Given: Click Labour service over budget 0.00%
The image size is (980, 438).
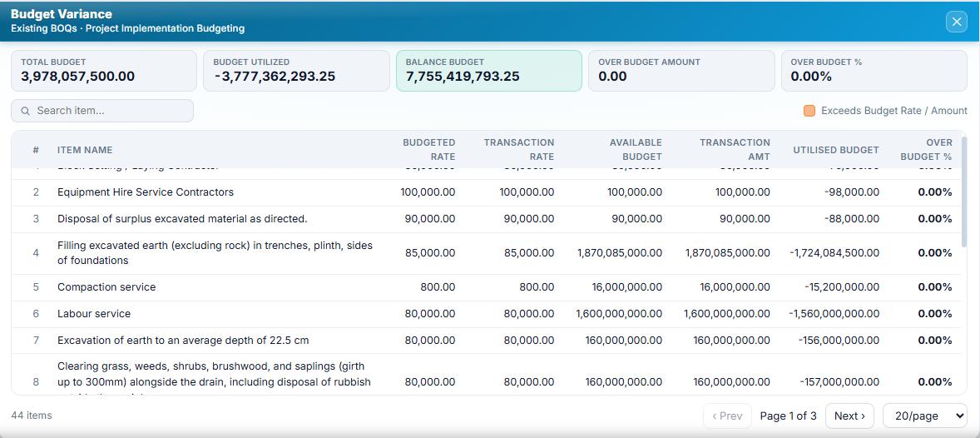Looking at the screenshot, I should click(x=935, y=314).
